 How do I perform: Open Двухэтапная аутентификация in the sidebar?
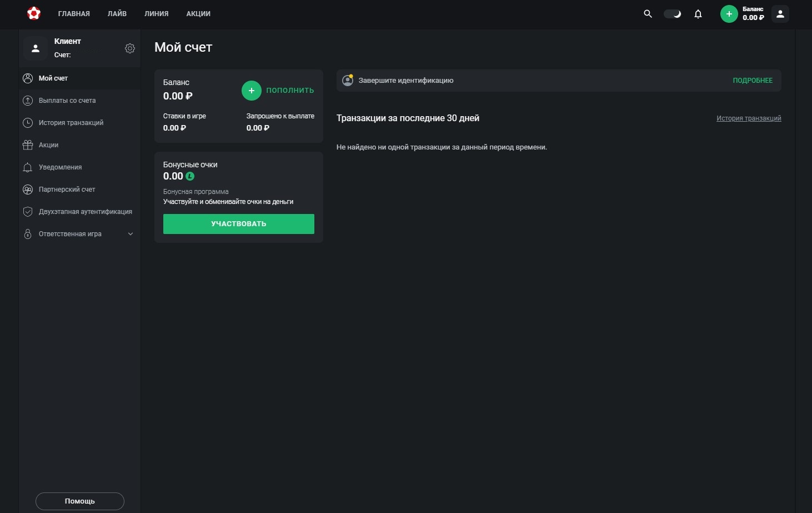(x=85, y=212)
